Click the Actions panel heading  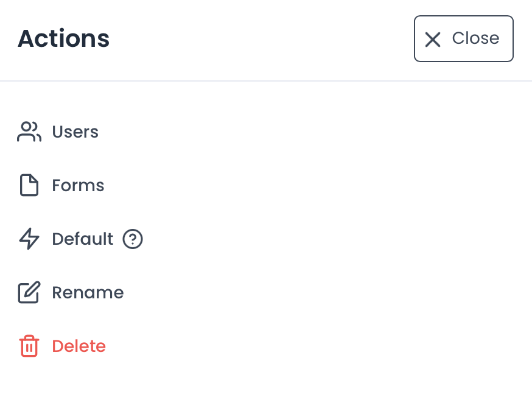click(x=64, y=38)
